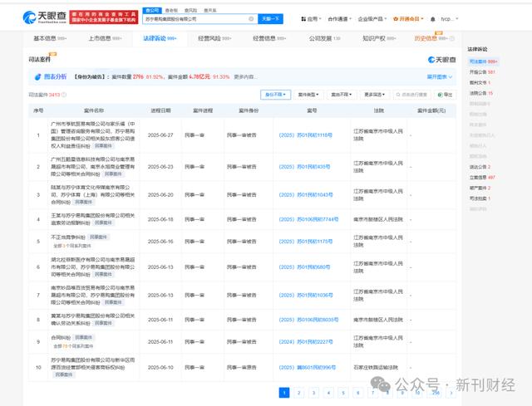This screenshot has height=406, width=532.
Task: Open the 更多筛选 filter dropdown
Action: point(375,95)
